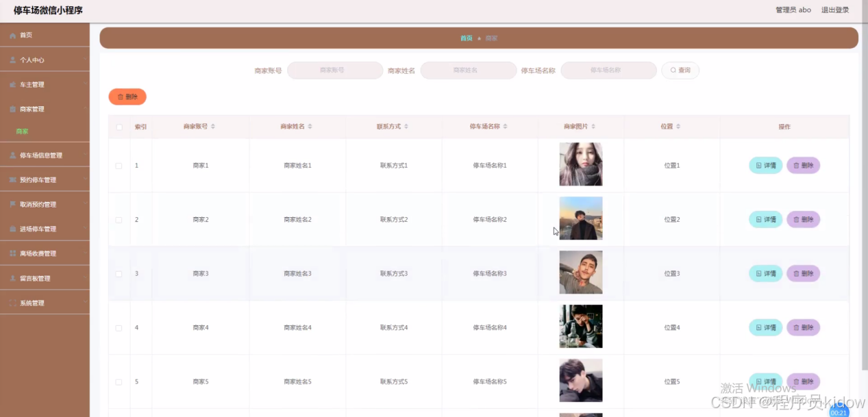This screenshot has height=417, width=868.
Task: Click the 商家姓名 search input field
Action: (469, 71)
